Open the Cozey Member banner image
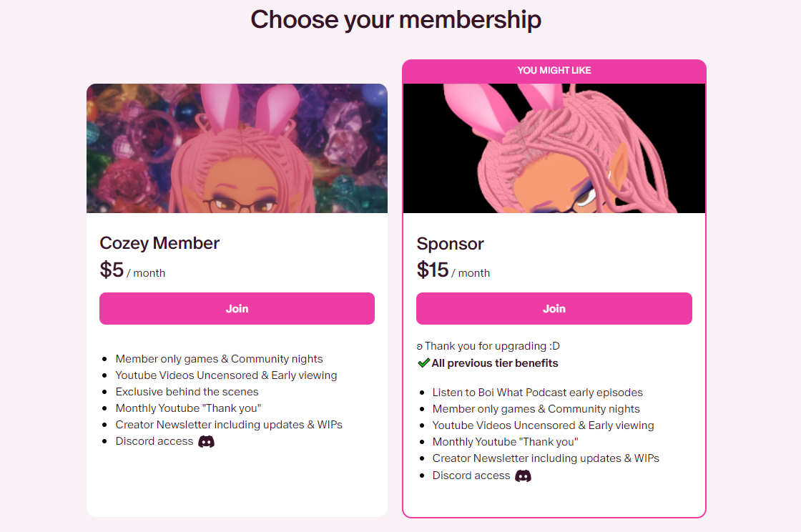The width and height of the screenshot is (801, 532). (x=237, y=148)
